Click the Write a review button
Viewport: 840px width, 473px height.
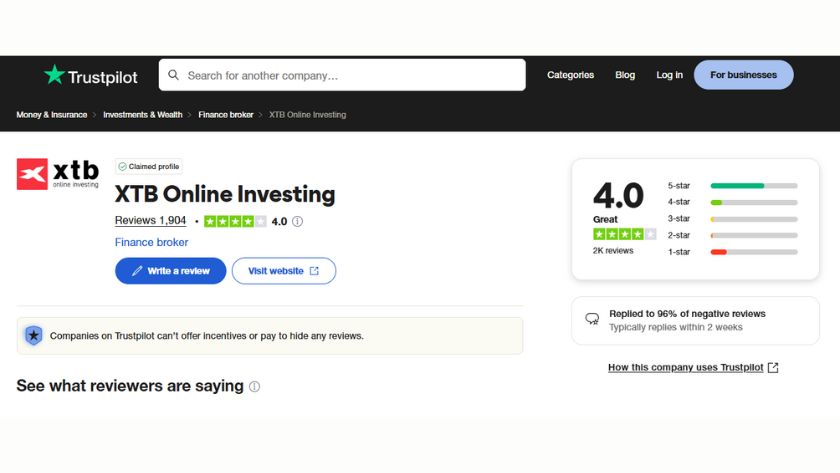170,271
